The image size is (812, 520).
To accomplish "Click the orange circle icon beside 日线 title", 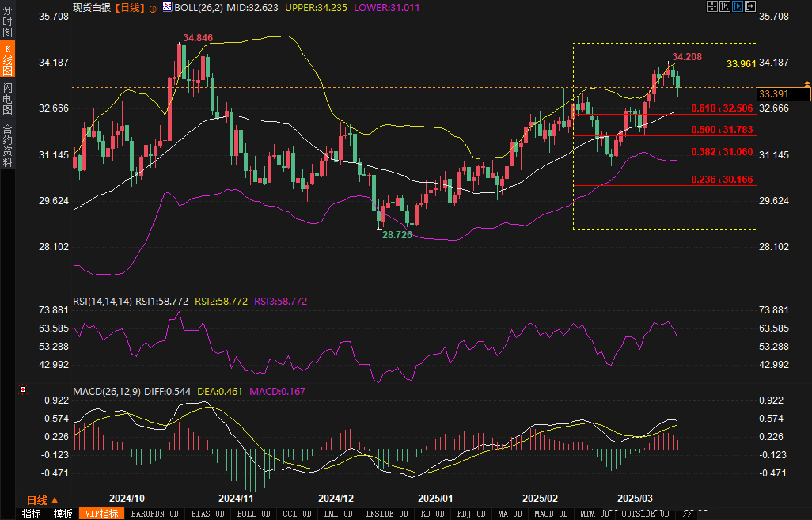I will click(153, 9).
